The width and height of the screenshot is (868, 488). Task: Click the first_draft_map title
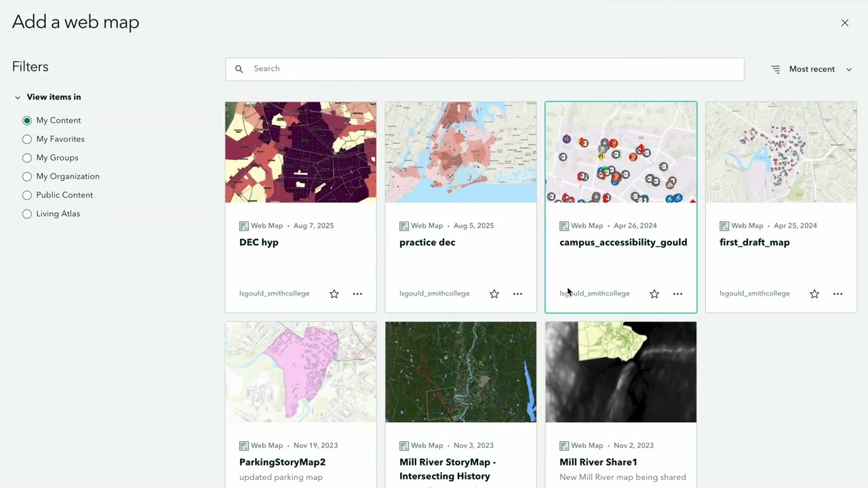click(x=754, y=243)
